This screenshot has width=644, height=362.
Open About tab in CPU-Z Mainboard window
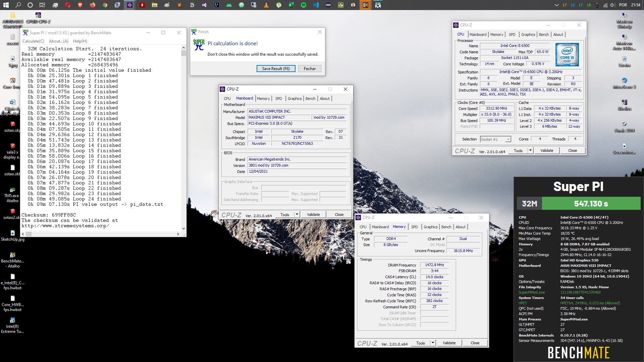(324, 99)
